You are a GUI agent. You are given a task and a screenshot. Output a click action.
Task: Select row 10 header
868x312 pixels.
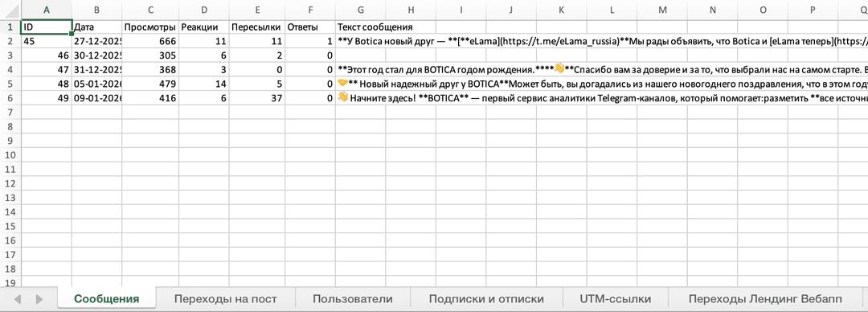click(10, 154)
